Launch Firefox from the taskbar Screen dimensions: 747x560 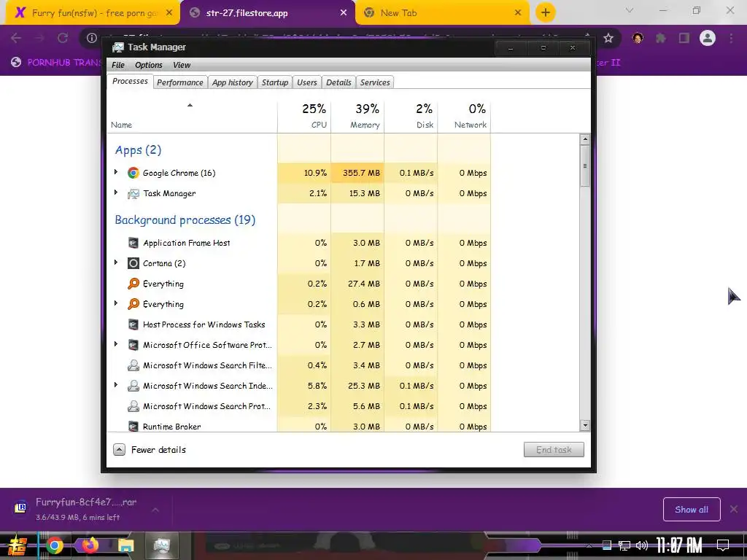pyautogui.click(x=90, y=545)
